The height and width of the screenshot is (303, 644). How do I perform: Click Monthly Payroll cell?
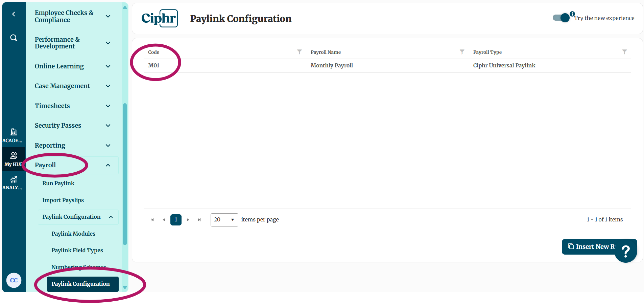click(x=332, y=66)
